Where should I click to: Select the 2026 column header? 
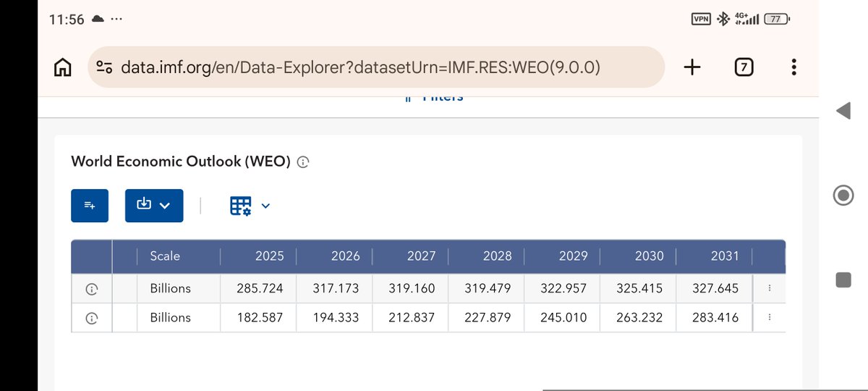click(x=335, y=256)
